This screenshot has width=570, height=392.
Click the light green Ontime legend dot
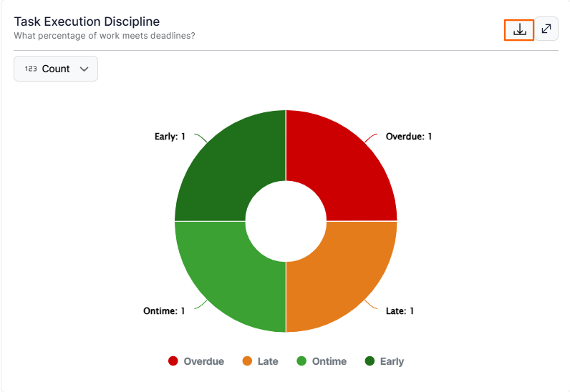(302, 361)
